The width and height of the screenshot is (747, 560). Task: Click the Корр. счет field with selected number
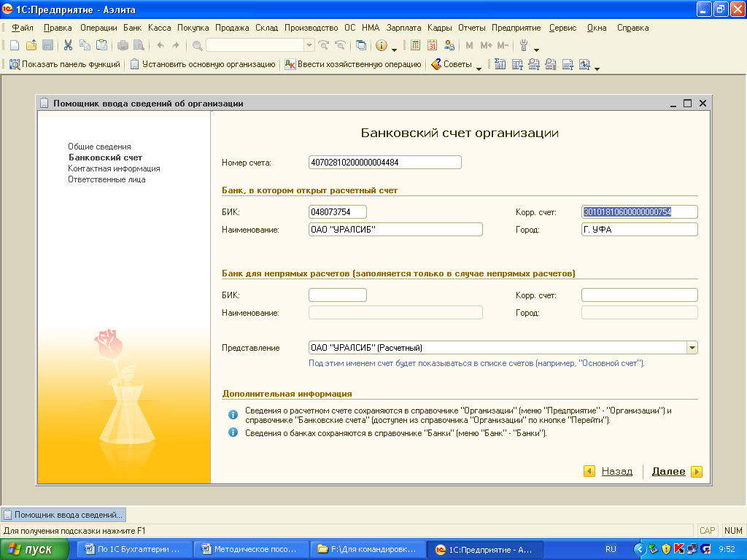[x=639, y=212]
